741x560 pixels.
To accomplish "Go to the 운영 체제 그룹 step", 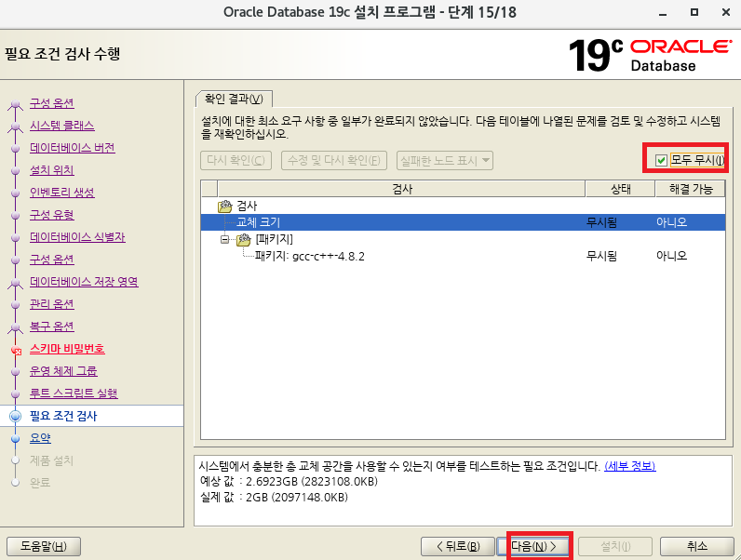I will pos(63,371).
